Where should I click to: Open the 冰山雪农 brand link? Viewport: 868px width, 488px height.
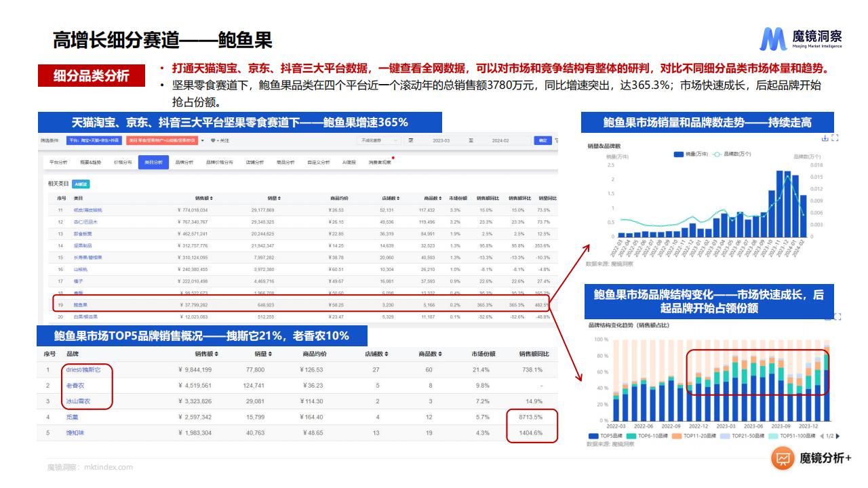78,401
